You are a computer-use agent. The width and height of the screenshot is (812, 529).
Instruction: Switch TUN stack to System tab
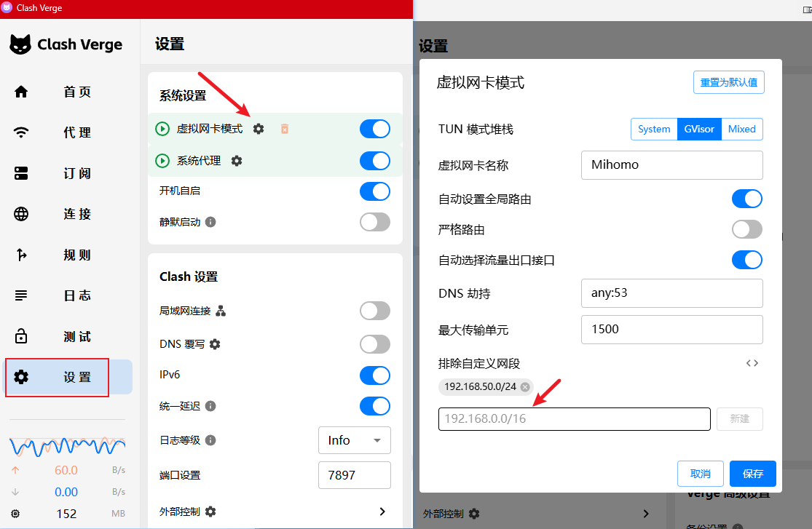(x=654, y=129)
